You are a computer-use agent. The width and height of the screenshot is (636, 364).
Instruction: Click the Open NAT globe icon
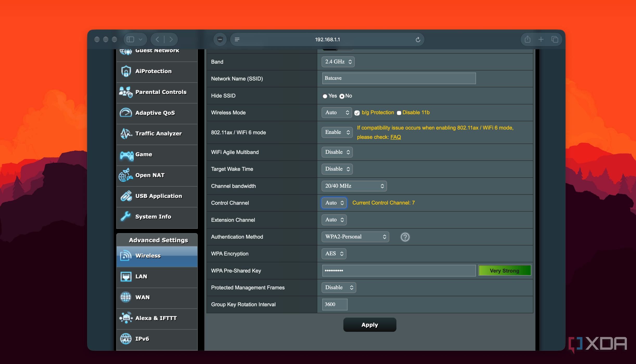(126, 175)
